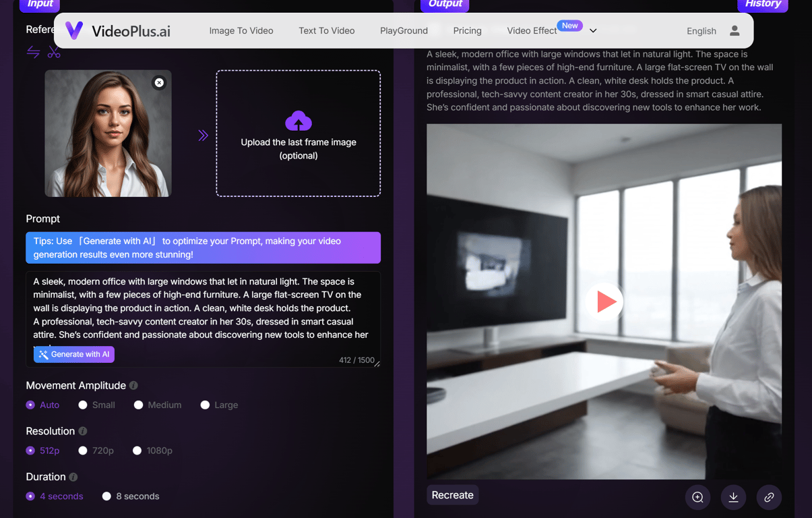Open the PlayGround page
812x518 pixels.
point(404,30)
